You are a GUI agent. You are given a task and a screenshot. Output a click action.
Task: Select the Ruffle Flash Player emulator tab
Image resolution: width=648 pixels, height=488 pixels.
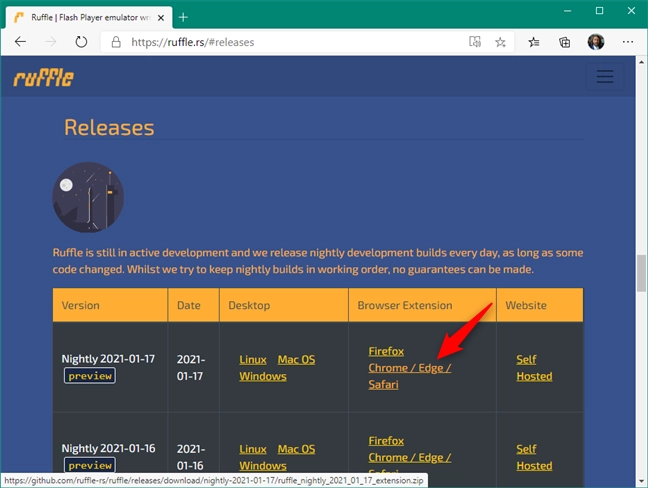point(89,17)
